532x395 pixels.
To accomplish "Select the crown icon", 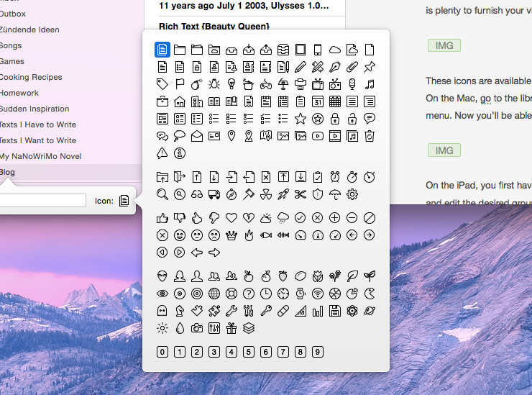I will pos(231,235).
